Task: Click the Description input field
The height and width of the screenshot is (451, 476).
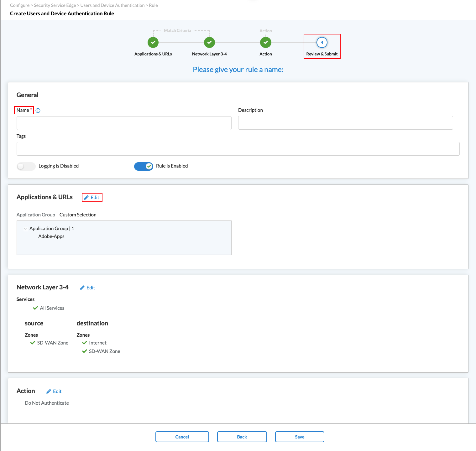Action: (345, 123)
